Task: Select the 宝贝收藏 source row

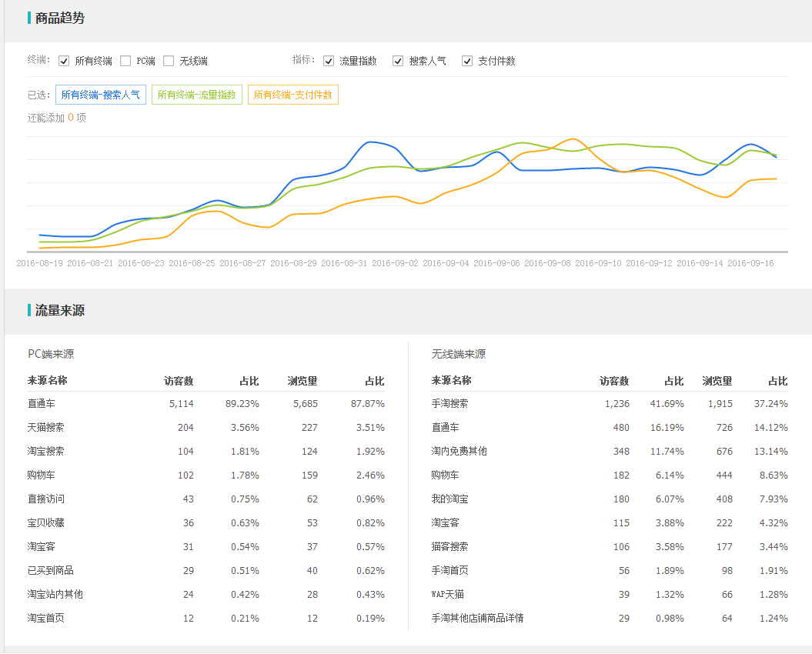Action: pyautogui.click(x=206, y=522)
